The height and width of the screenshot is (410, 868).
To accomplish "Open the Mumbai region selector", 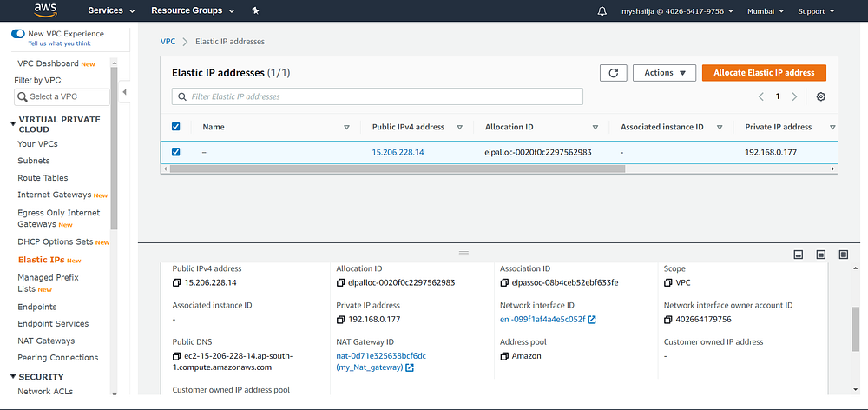I will click(x=766, y=11).
